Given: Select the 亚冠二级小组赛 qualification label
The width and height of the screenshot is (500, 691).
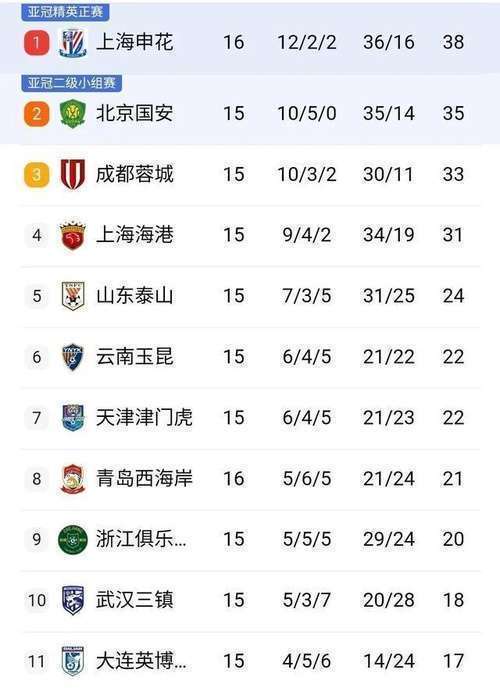Looking at the screenshot, I should click(x=71, y=83).
